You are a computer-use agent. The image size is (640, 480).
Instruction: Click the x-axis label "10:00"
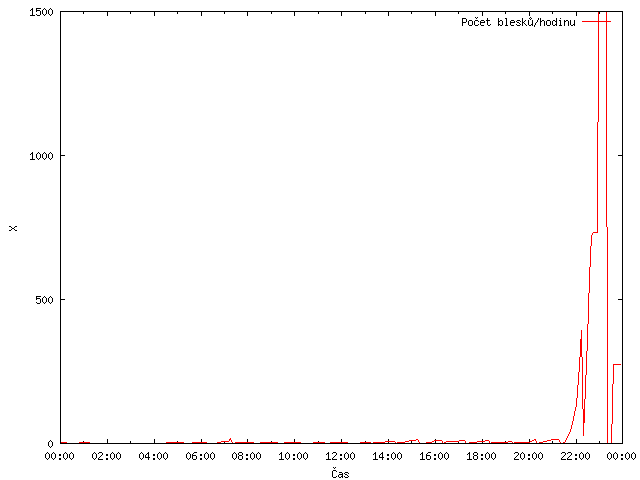293,456
